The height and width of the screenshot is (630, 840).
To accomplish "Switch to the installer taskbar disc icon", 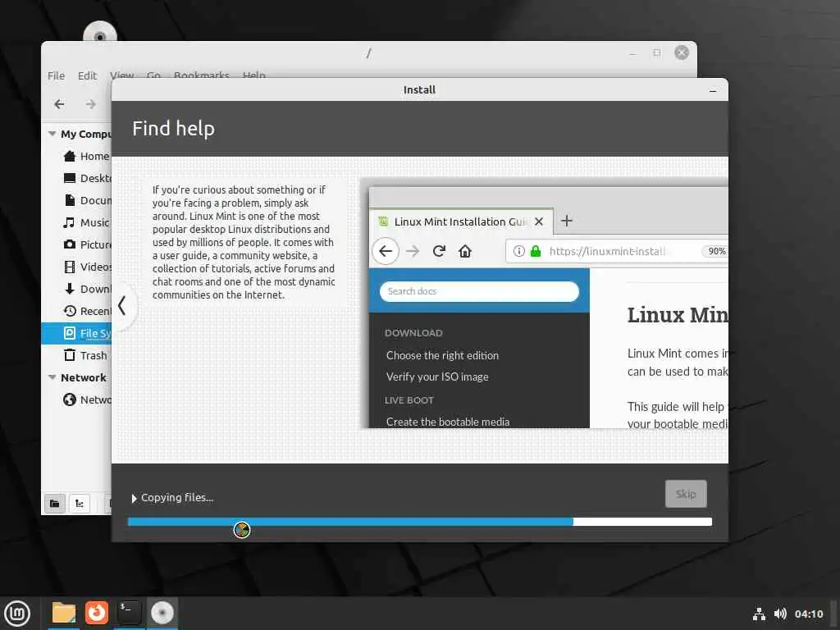I will coord(162,613).
